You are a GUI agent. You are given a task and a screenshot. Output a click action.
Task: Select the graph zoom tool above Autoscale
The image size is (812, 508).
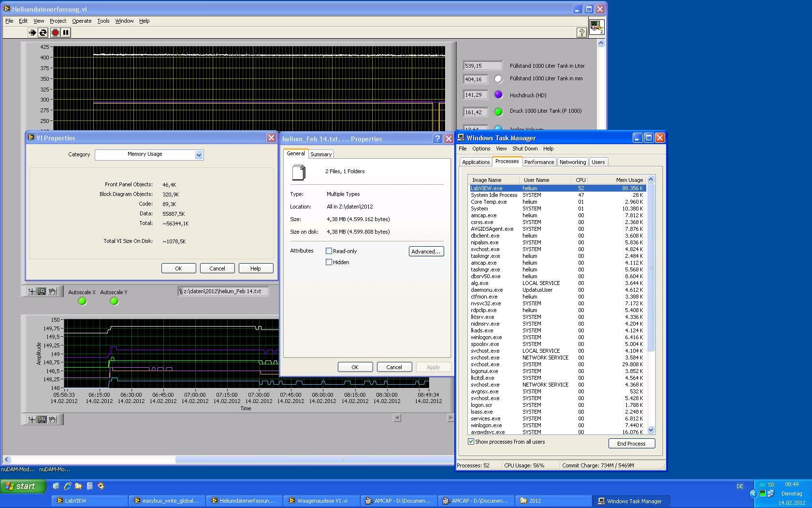(x=42, y=291)
